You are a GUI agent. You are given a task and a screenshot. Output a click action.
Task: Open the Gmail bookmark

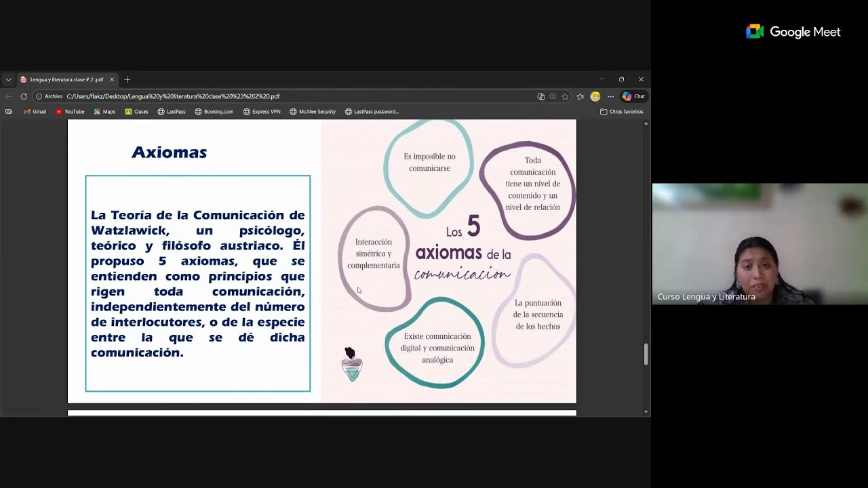35,112
